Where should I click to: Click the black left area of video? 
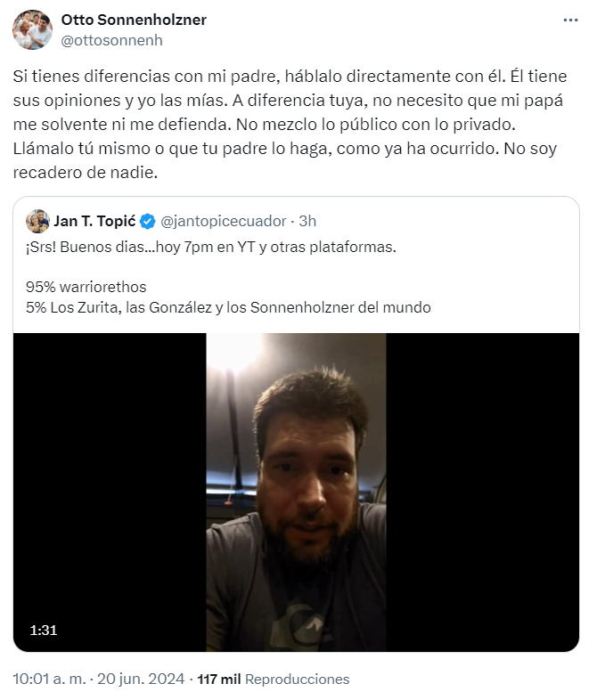110,492
